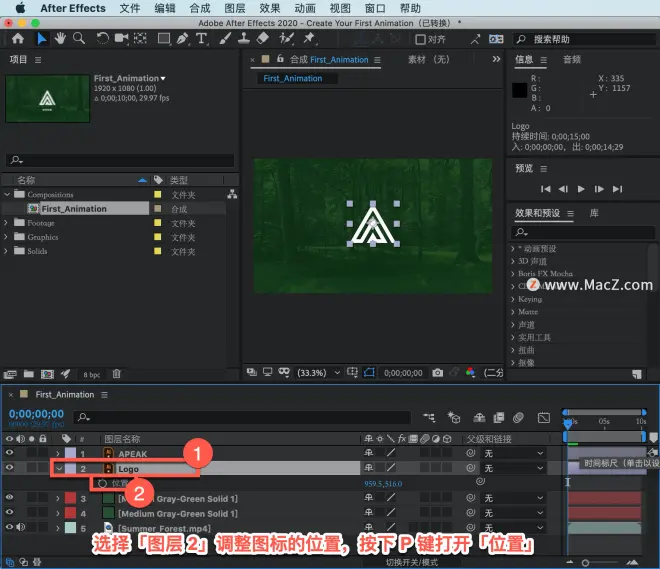Viewport: 660px width, 569px height.
Task: Expand the Graphics folder
Action: click(x=6, y=237)
